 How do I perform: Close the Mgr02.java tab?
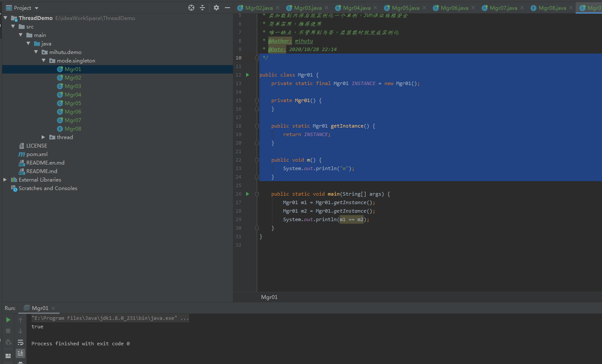pos(278,8)
